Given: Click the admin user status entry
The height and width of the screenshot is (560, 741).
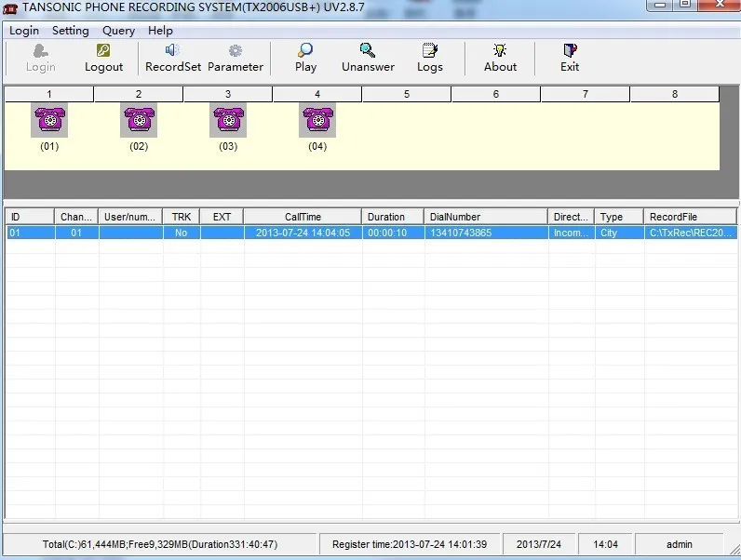Looking at the screenshot, I should point(679,544).
